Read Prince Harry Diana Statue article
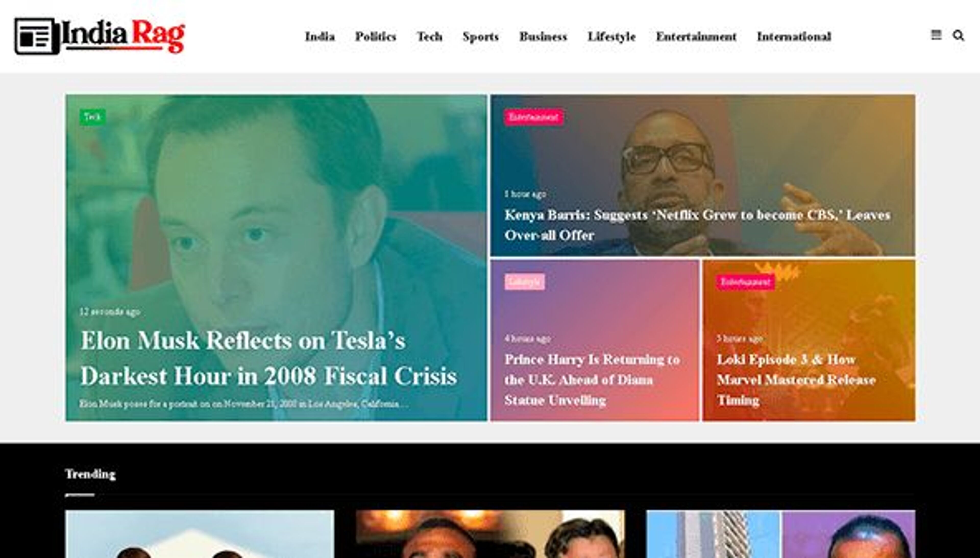This screenshot has height=558, width=980. pyautogui.click(x=592, y=380)
